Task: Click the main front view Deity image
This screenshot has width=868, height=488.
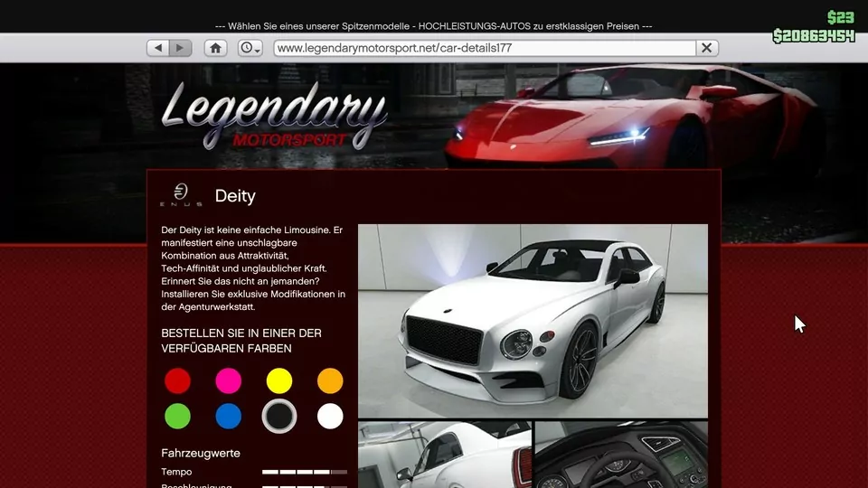Action: (533, 321)
